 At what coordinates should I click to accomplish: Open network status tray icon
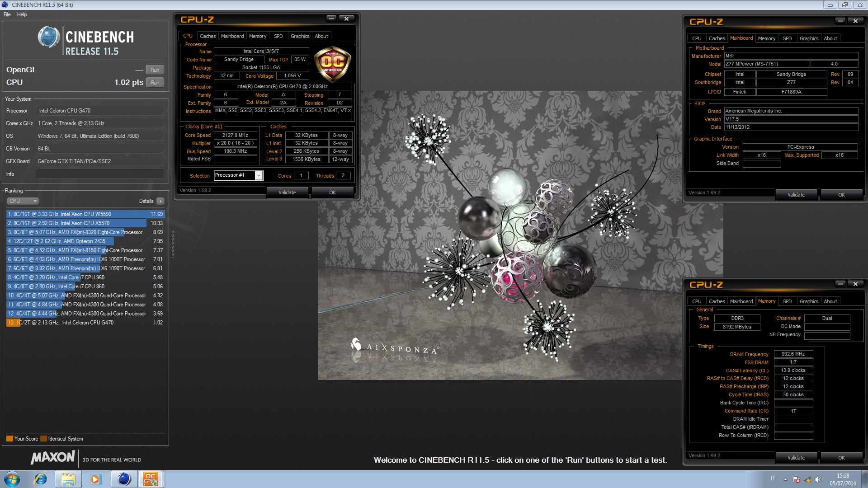(x=807, y=479)
